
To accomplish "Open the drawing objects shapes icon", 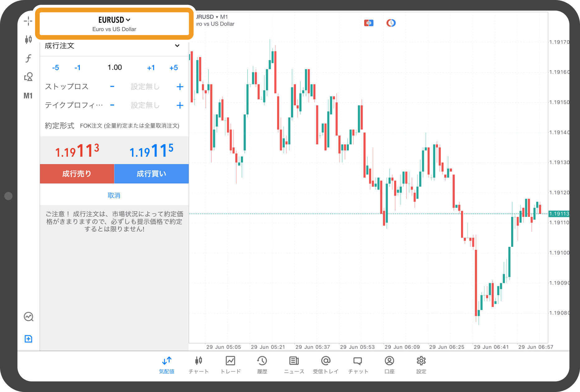I will click(28, 77).
